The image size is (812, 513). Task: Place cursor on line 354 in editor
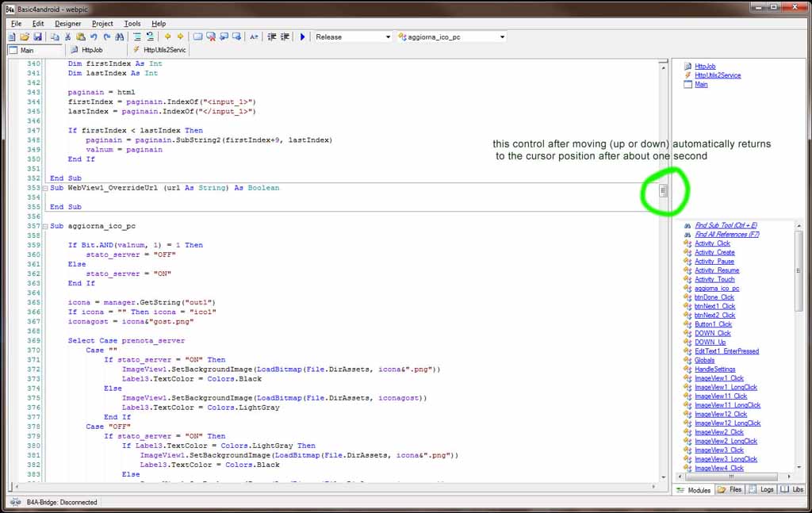click(x=352, y=197)
